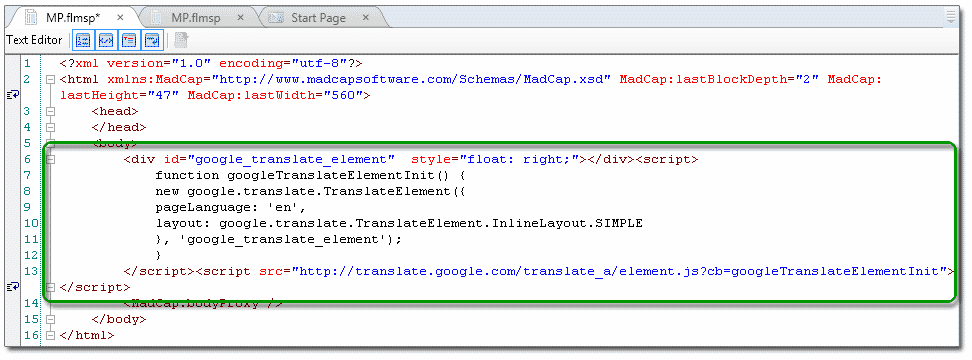Close the second MP.flmsp tab
Screen dimensions: 972x360
(241, 18)
